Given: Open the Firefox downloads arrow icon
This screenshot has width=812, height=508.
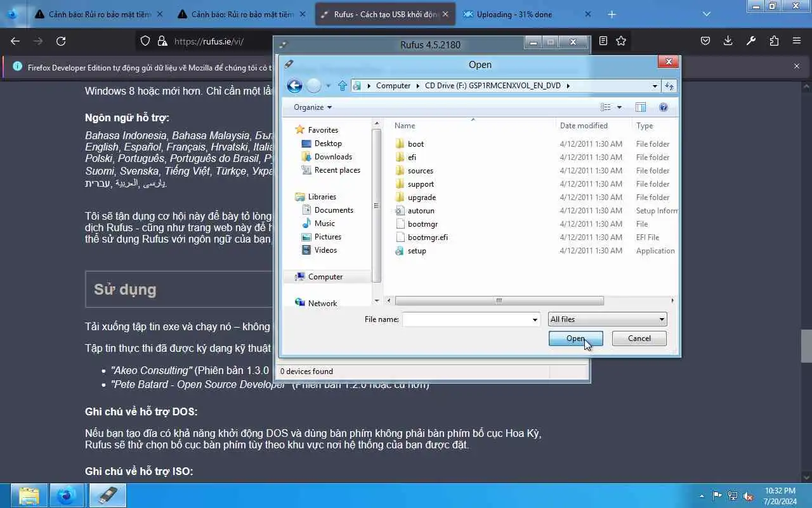Looking at the screenshot, I should [728, 41].
